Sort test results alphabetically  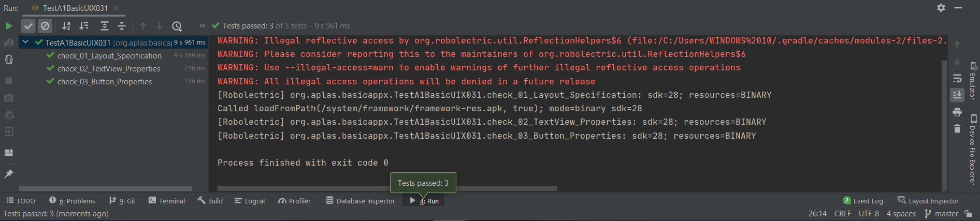66,26
